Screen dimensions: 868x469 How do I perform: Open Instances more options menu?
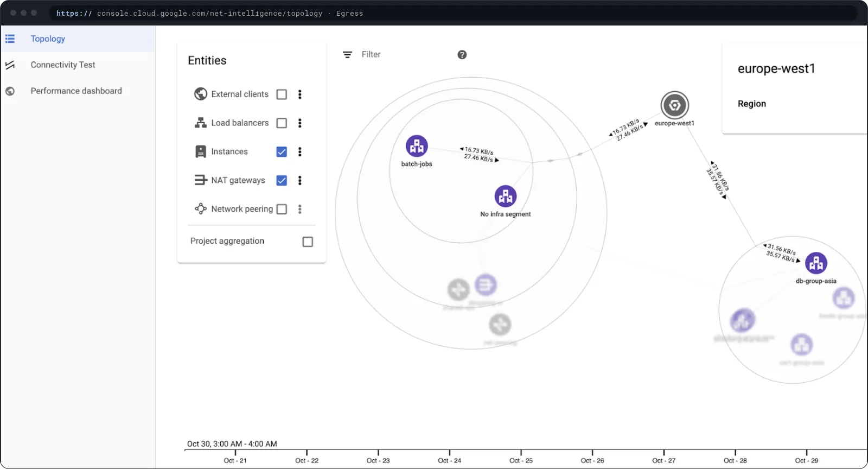(300, 152)
